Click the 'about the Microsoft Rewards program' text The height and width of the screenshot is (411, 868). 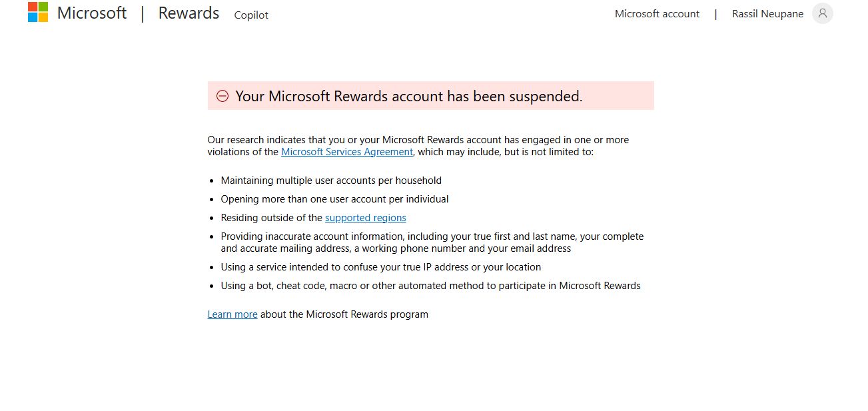coord(344,314)
